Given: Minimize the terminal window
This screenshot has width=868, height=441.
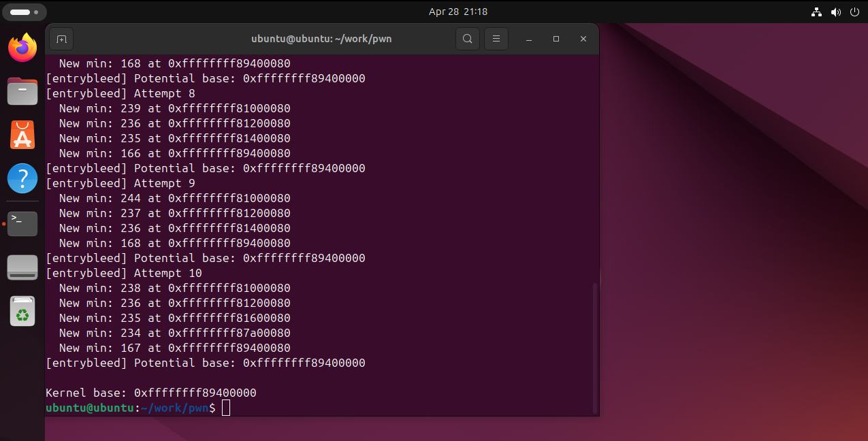Looking at the screenshot, I should [x=529, y=39].
